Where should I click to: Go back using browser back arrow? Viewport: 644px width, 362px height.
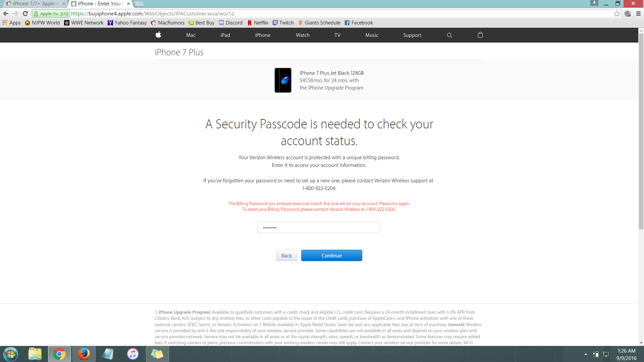point(6,13)
